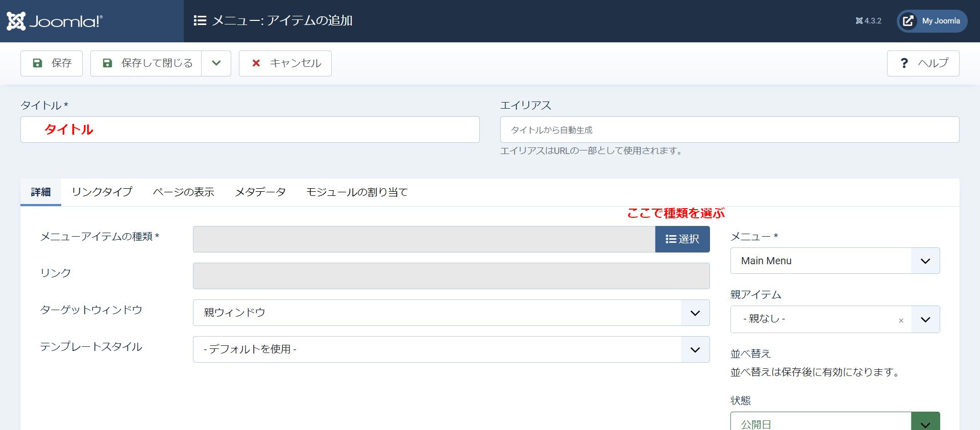Switch to the リンクタイプ tab
This screenshot has width=980, height=430.
(x=102, y=192)
